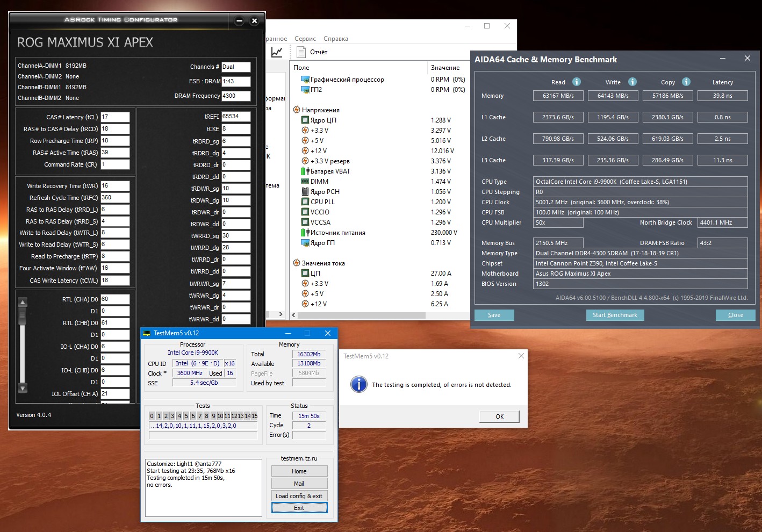The image size is (762, 532).
Task: Click the Time value 15m 50s in TestMem5
Action: pos(309,416)
